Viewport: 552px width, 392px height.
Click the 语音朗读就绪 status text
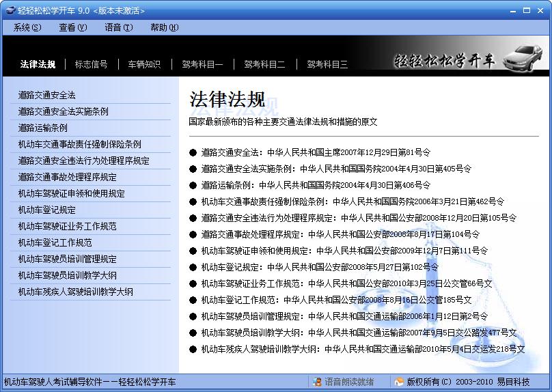(x=349, y=382)
